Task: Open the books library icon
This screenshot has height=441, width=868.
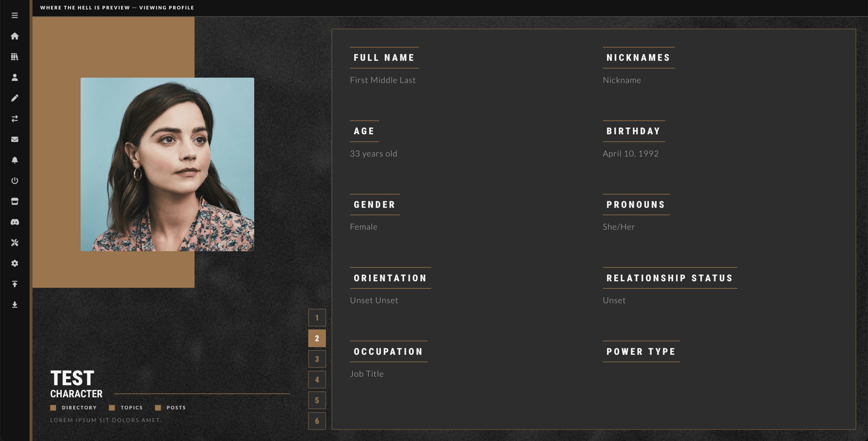Action: pos(15,57)
